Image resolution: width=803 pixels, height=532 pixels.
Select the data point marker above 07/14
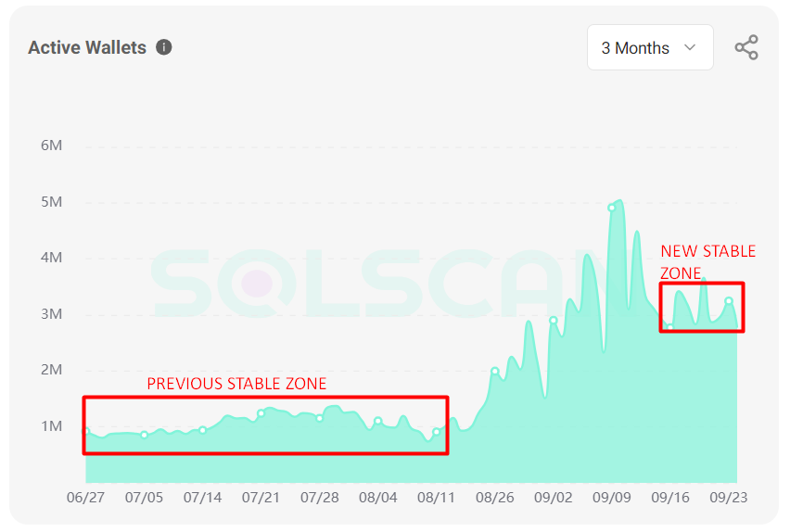[x=202, y=430]
